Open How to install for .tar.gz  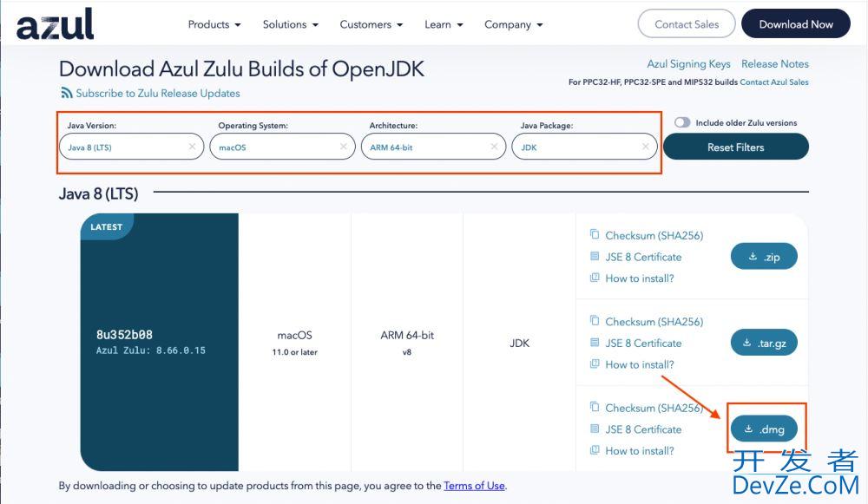640,364
